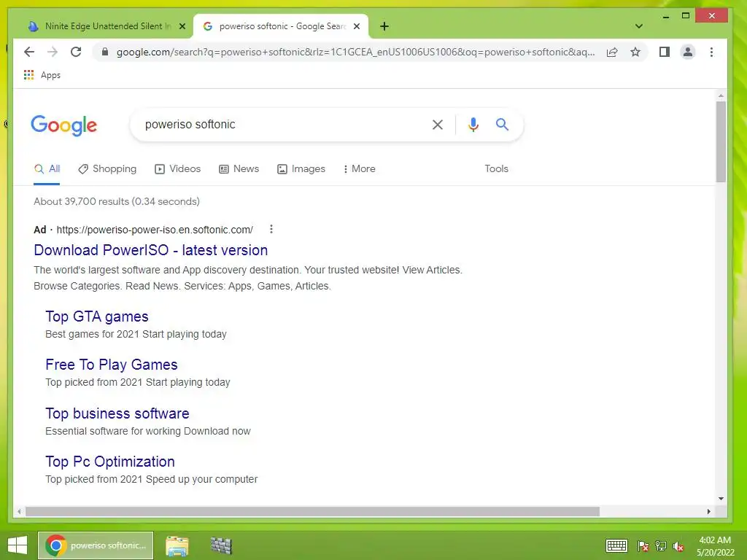Select the All results tab
Screen dimensions: 747x560
(47, 169)
